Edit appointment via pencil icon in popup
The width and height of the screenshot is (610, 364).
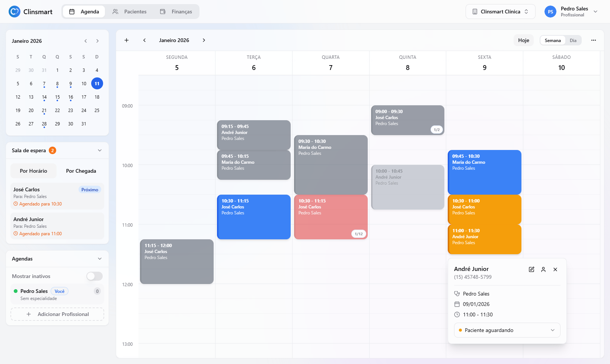pyautogui.click(x=531, y=269)
